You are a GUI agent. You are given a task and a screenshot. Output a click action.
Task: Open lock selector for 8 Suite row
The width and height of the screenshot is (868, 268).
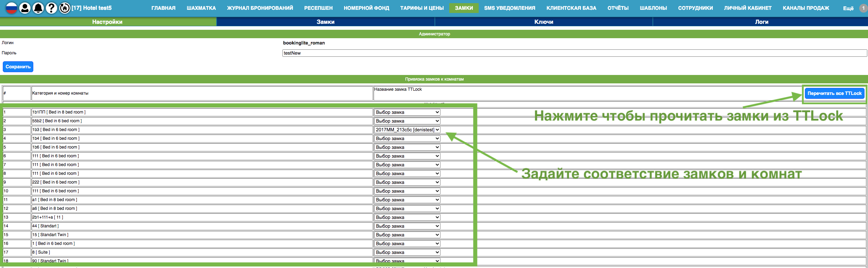[x=407, y=253]
